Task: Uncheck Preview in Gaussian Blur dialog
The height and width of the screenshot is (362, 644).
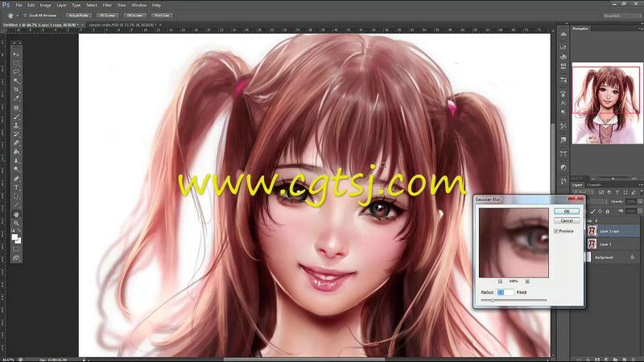Action: click(x=556, y=232)
